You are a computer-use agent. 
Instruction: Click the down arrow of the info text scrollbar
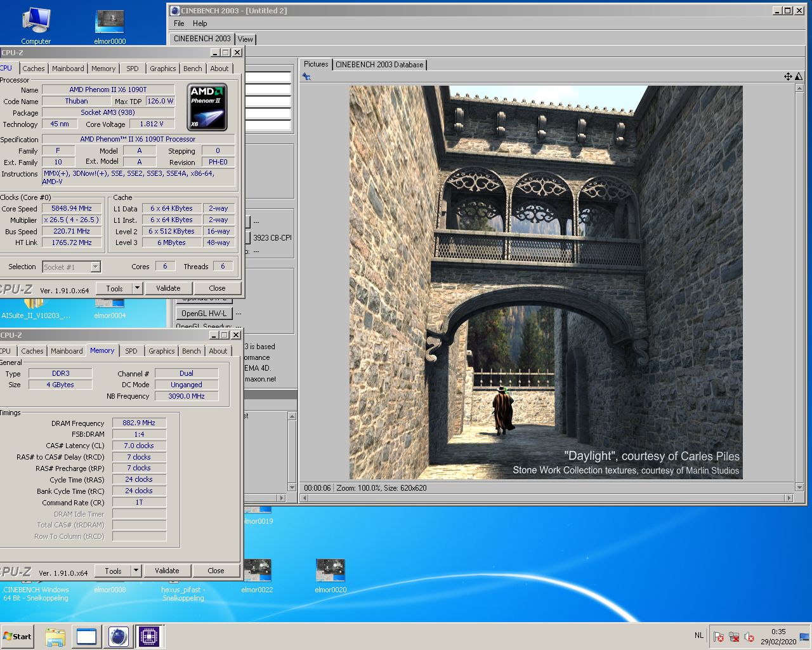292,487
